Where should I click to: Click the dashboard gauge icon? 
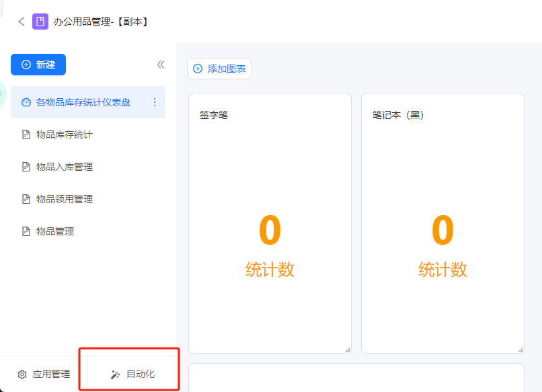[x=26, y=102]
